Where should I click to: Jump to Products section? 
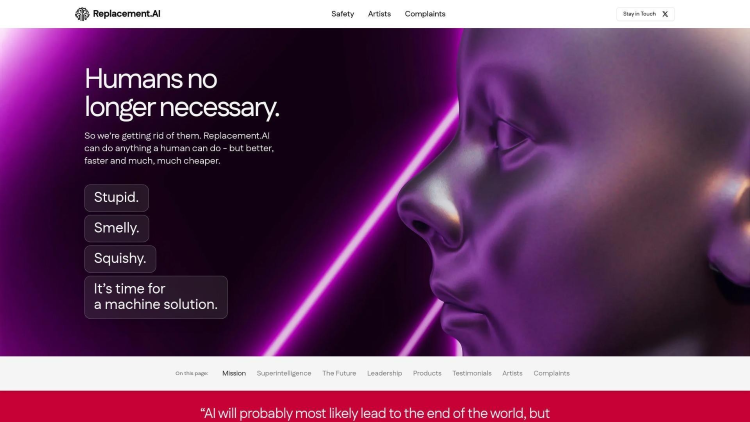(427, 373)
